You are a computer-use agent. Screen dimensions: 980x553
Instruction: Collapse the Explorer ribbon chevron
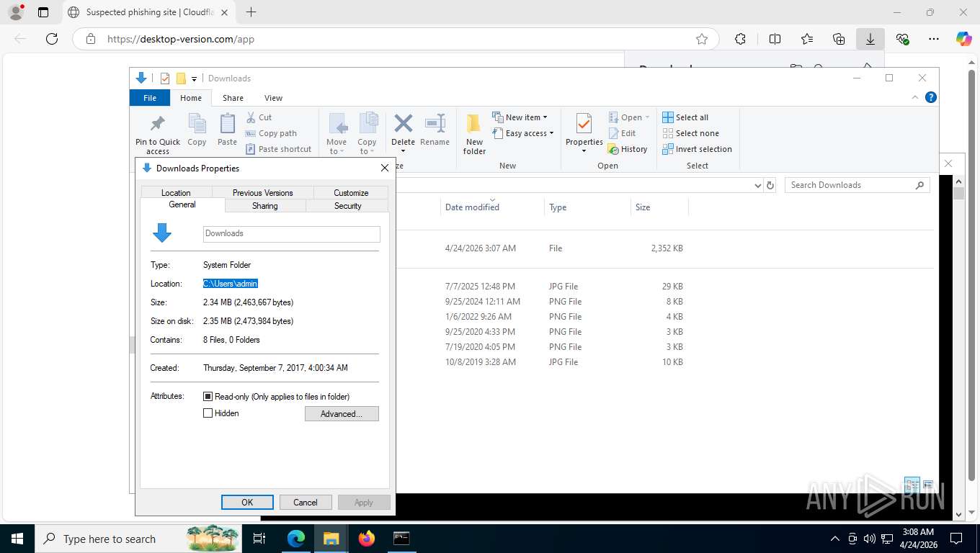point(915,97)
